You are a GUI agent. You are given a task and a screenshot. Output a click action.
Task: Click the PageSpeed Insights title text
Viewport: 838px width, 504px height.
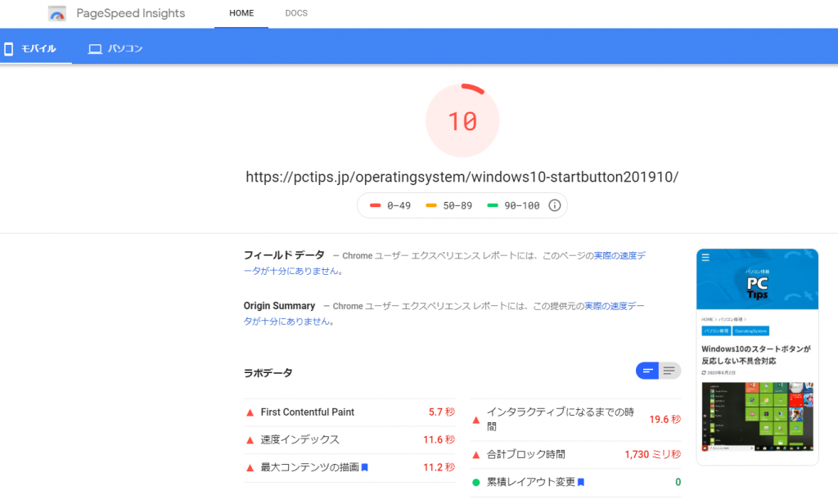(131, 13)
